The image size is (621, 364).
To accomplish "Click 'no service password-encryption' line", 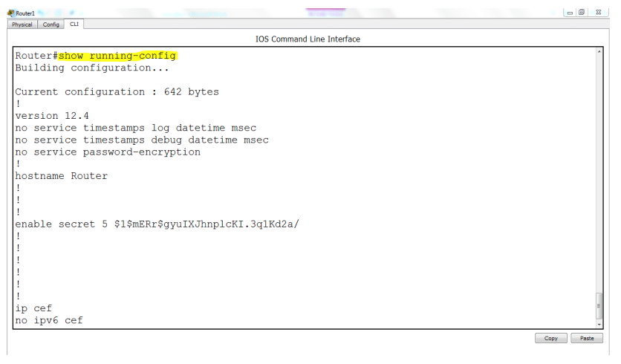I will coord(108,152).
